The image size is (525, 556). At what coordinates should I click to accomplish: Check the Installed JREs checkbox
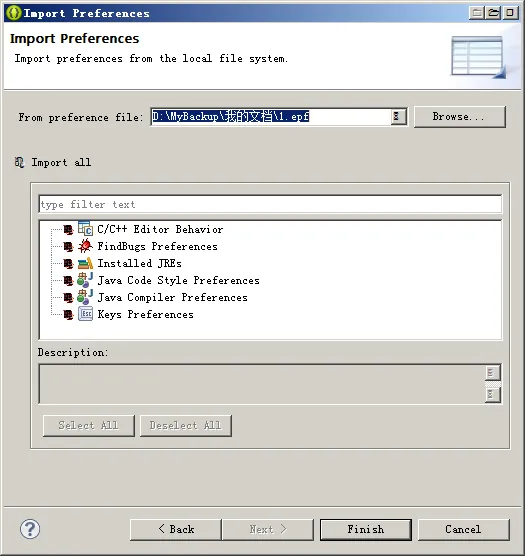click(68, 263)
